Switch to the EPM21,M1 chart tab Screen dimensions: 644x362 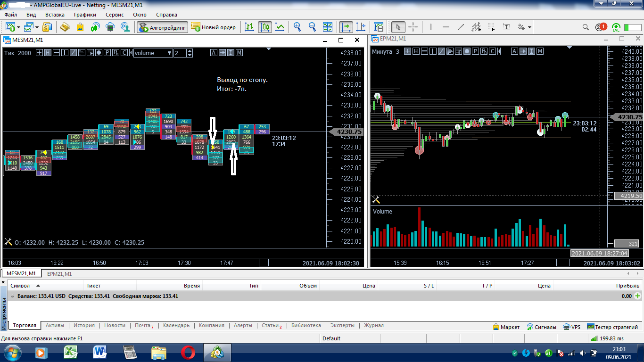coord(59,273)
